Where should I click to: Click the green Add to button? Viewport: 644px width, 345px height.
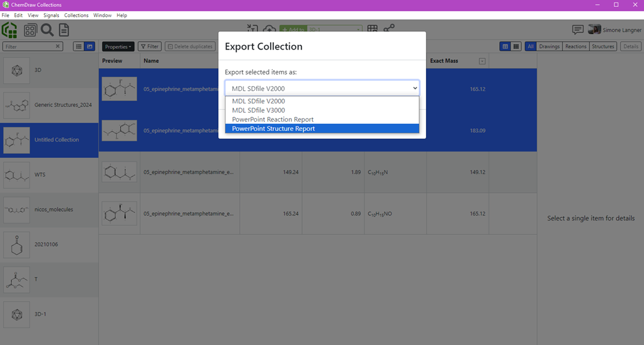pos(293,29)
